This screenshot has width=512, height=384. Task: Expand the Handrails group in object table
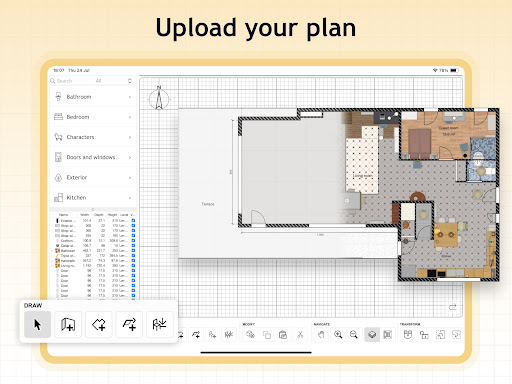click(x=52, y=261)
